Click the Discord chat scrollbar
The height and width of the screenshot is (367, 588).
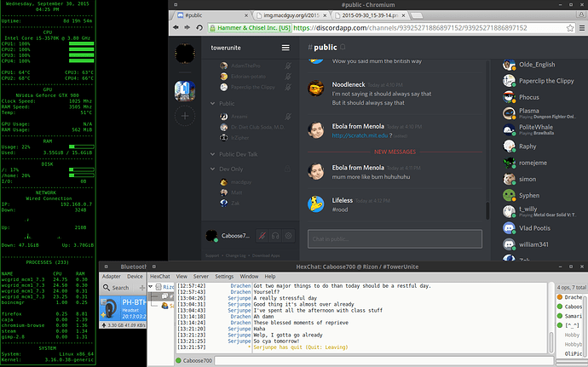[x=487, y=210]
